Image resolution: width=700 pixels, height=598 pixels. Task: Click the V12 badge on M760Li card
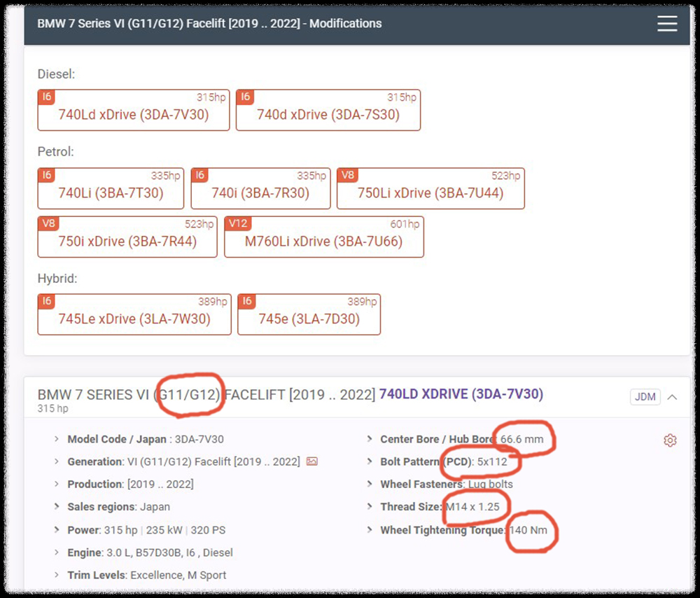pos(238,223)
